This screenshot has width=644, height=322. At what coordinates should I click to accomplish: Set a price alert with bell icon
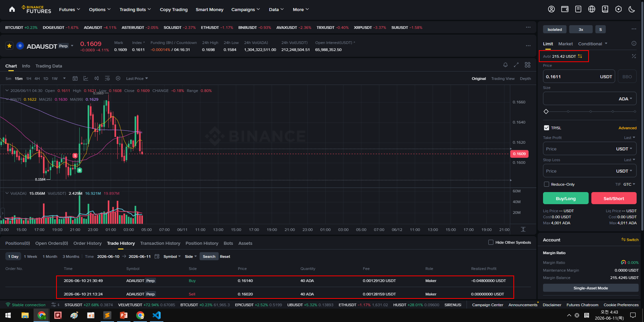point(505,65)
